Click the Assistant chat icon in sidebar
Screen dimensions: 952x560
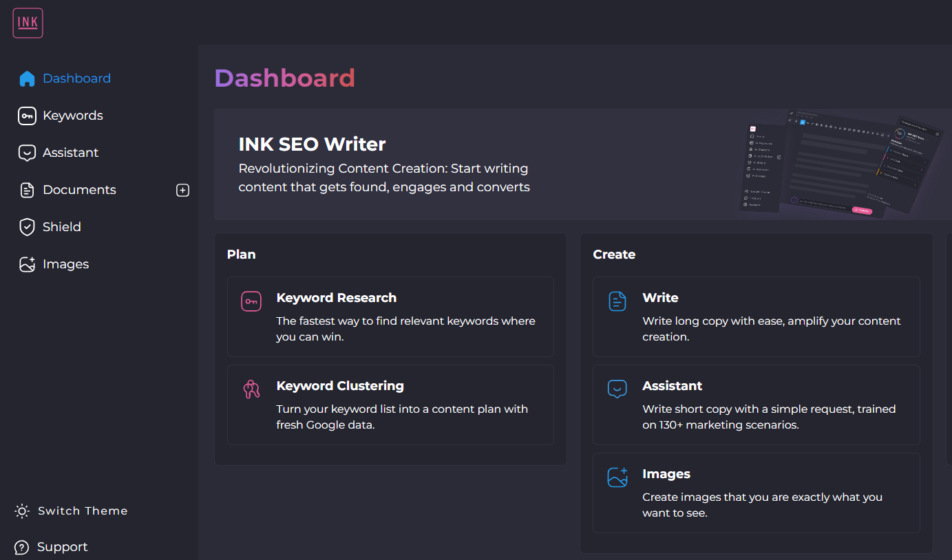(27, 153)
